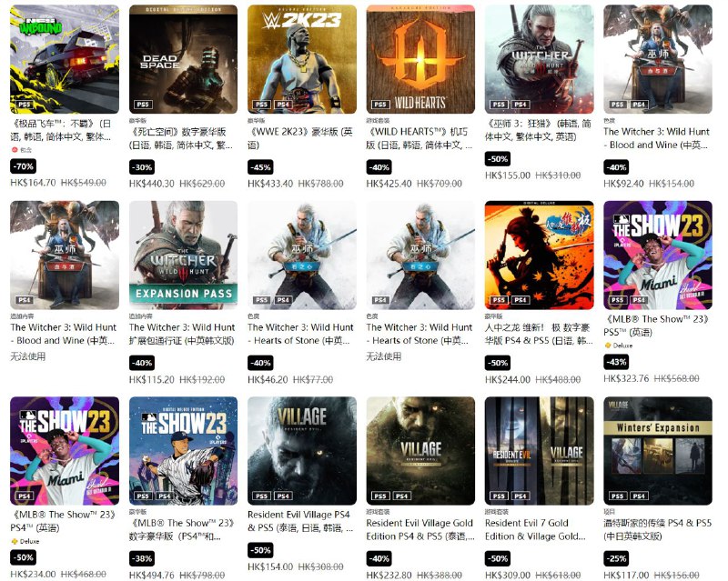The image size is (728, 581).
Task: Select the Winters' Expansion cover thumbnail
Action: [658, 451]
